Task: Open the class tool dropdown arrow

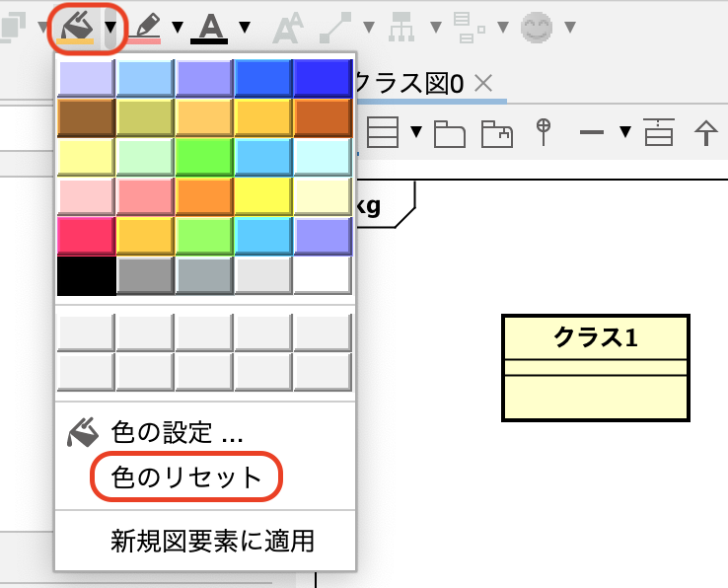Action: [416, 132]
